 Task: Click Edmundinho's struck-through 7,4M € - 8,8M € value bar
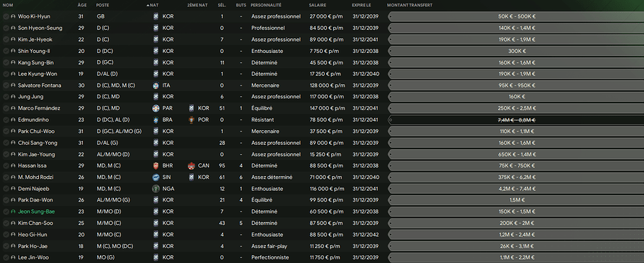click(x=515, y=119)
